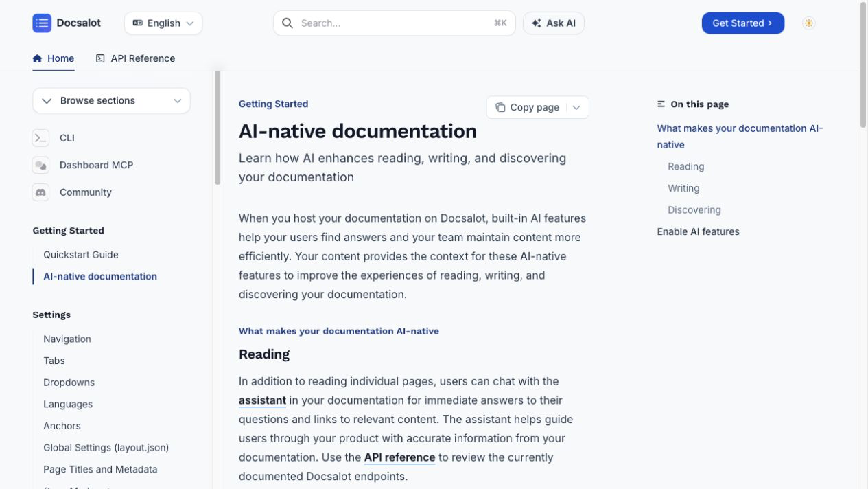Open the CLI sidebar entry
Screen dimensions: 868x489
(67, 138)
